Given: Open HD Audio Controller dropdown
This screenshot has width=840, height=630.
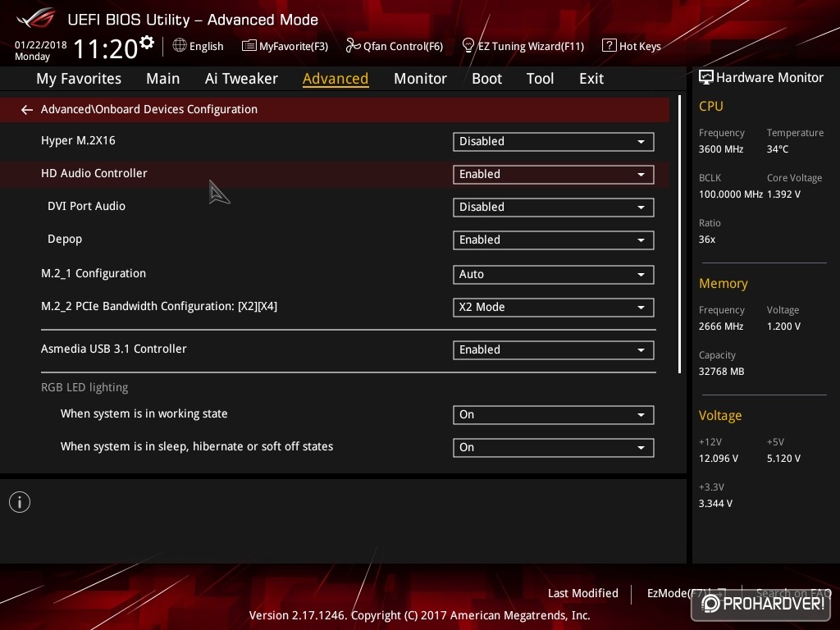Looking at the screenshot, I should (x=554, y=174).
